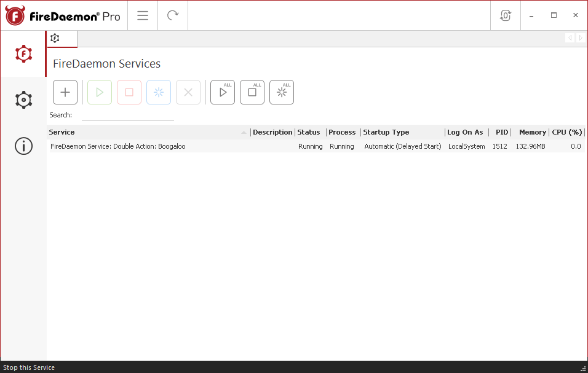Click the Session 0 switch icon

[x=505, y=15]
